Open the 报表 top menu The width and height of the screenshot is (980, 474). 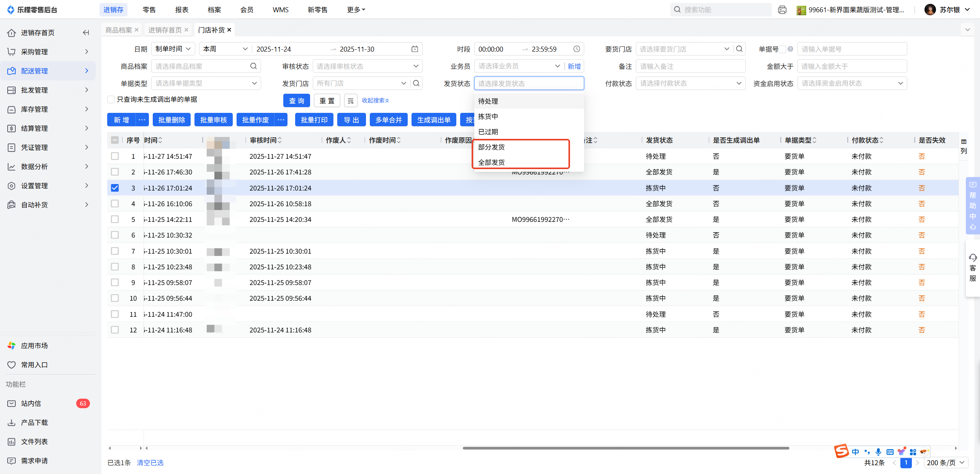tap(181, 10)
